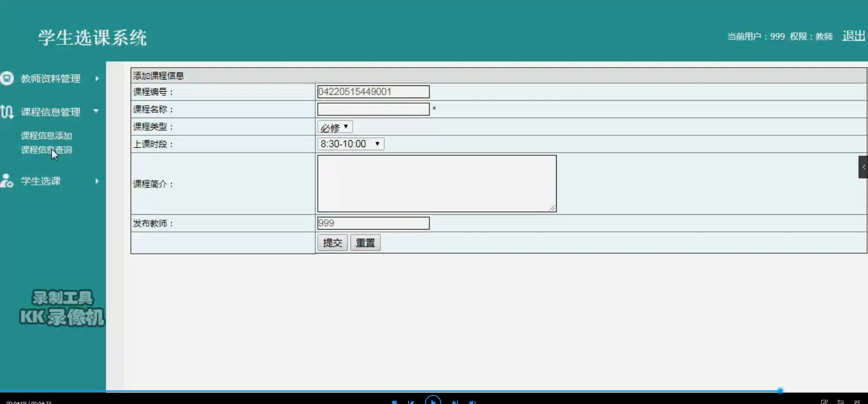Image resolution: width=868 pixels, height=404 pixels.
Task: Skip to the previous video
Action: click(411, 402)
